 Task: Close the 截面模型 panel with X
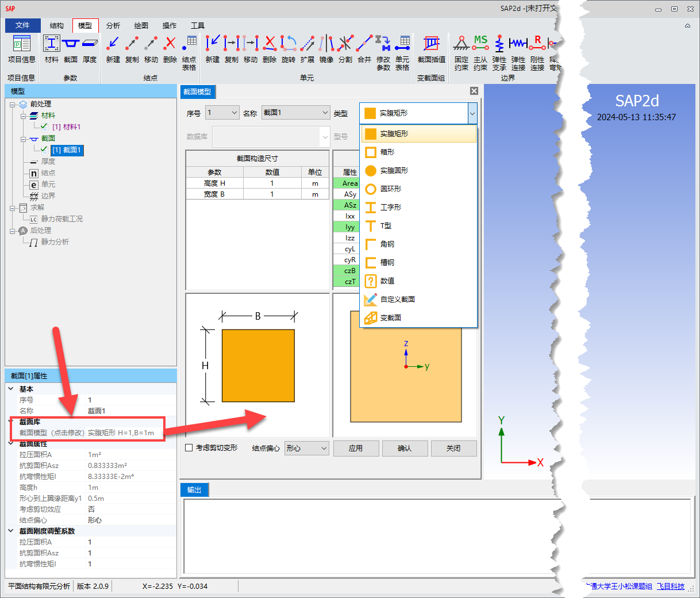474,91
